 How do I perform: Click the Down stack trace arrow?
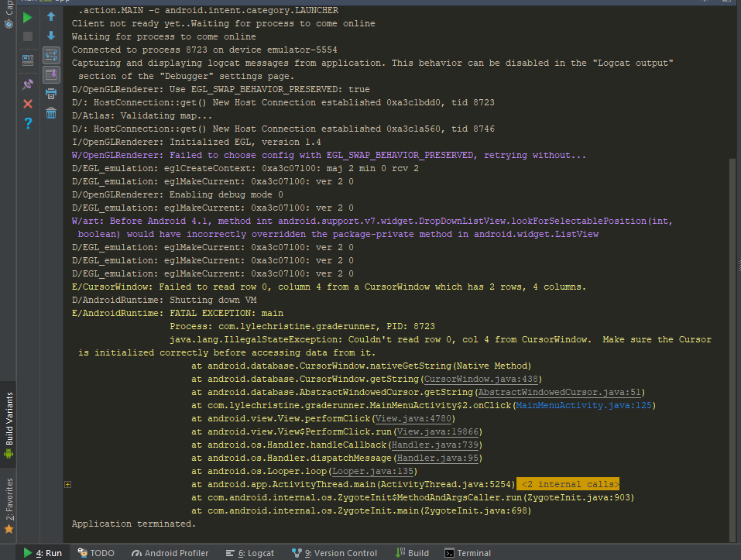[x=51, y=36]
